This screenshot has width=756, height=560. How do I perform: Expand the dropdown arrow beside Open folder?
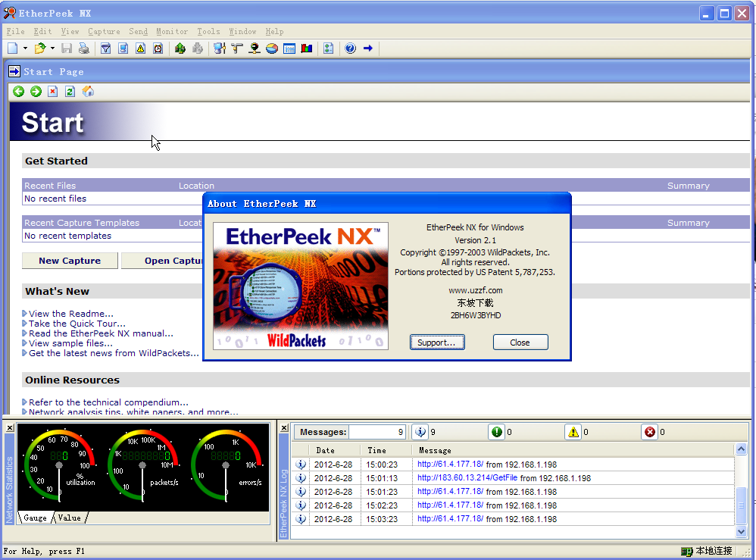click(52, 48)
